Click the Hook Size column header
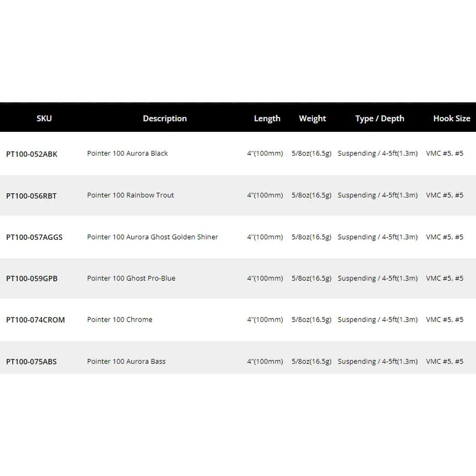The width and height of the screenshot is (476, 476). 452,119
